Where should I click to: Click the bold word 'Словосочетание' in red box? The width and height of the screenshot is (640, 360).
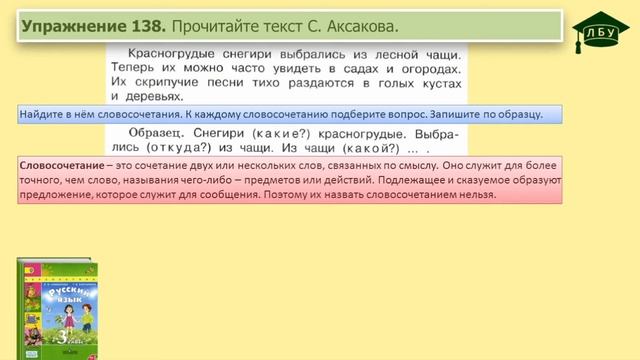click(62, 166)
